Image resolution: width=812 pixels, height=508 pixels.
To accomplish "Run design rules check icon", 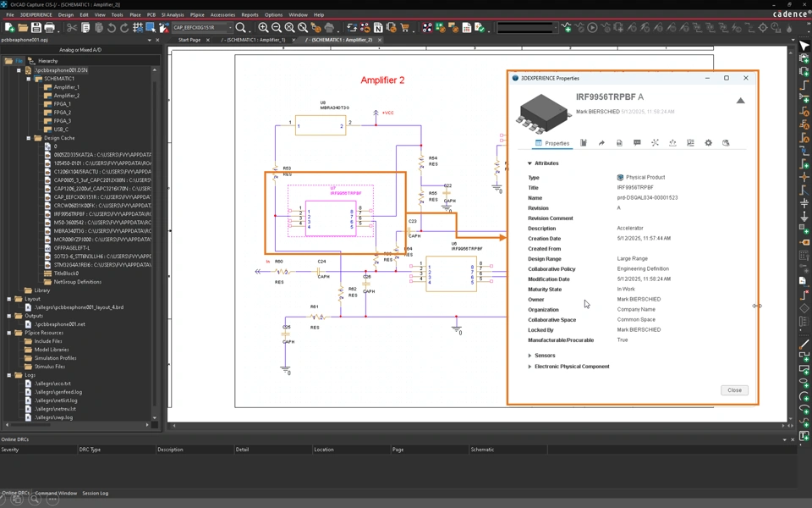I will coord(480,27).
